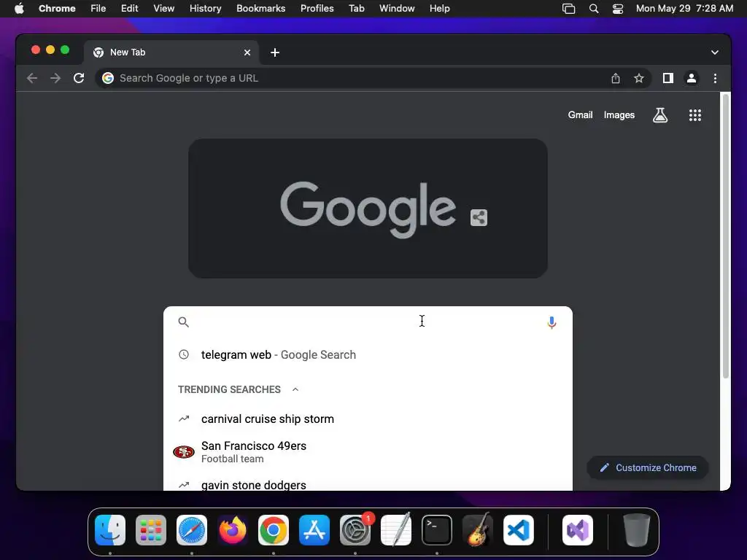This screenshot has height=560, width=747.
Task: Open Gmail link
Action: coord(580,114)
